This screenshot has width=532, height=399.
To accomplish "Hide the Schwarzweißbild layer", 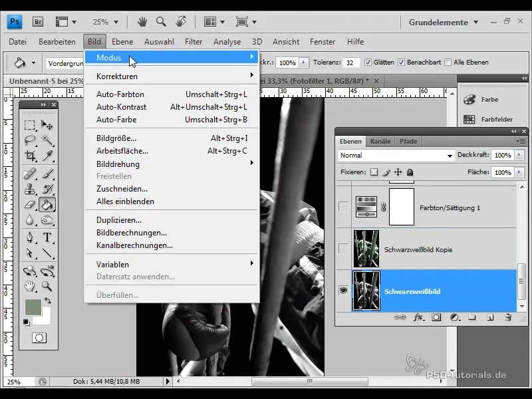I will click(343, 291).
